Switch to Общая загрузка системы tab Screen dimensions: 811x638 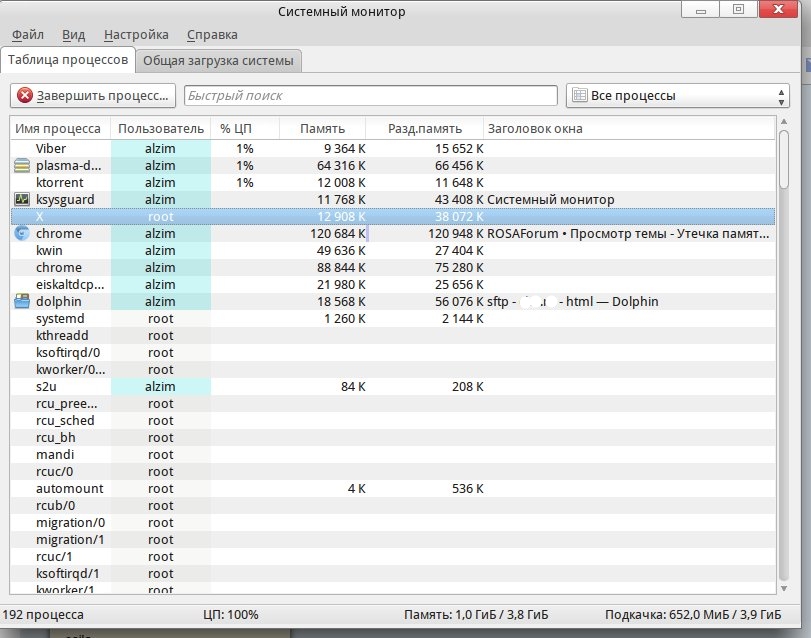[x=218, y=61]
